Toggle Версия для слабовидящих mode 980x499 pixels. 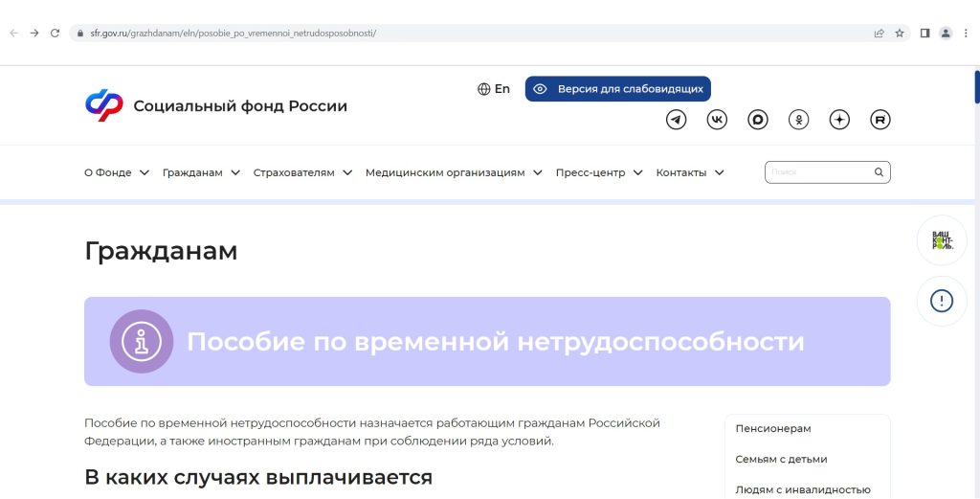617,89
